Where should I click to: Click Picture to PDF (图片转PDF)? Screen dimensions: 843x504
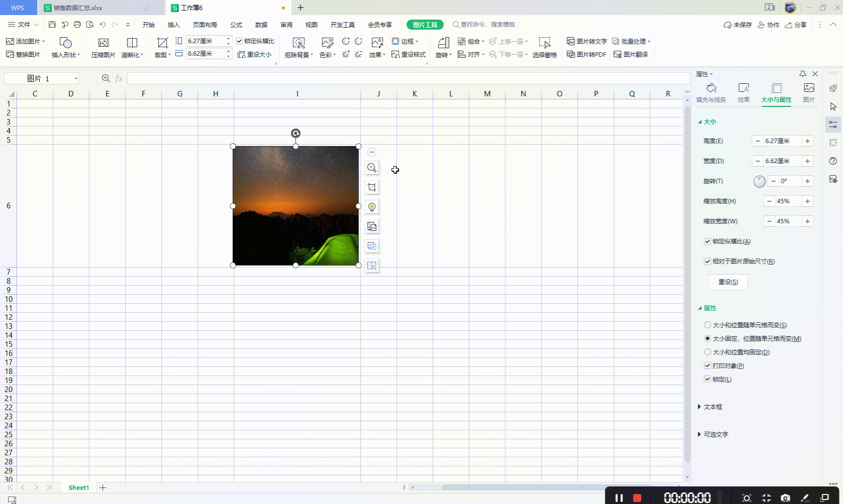(x=586, y=54)
